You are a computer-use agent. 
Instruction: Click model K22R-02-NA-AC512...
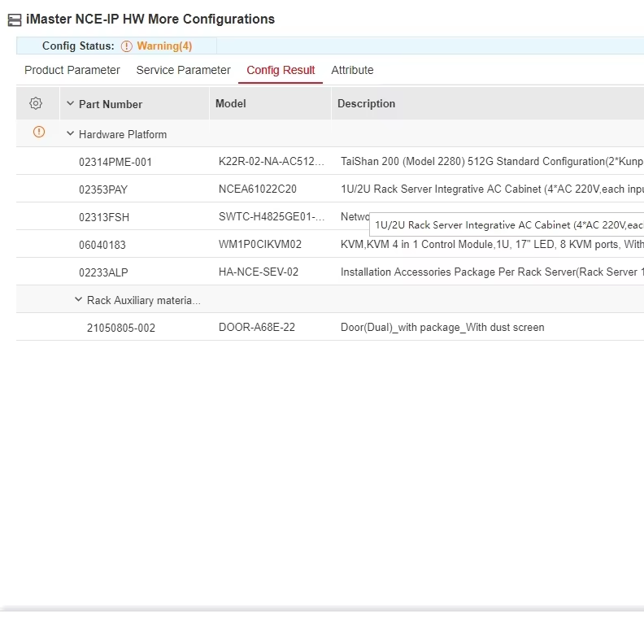tap(272, 162)
